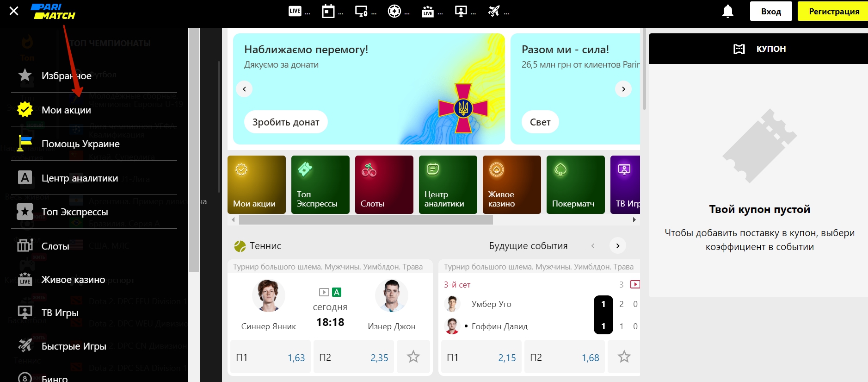
Task: Click the horizontal scrollbar under category tiles
Action: click(365, 220)
